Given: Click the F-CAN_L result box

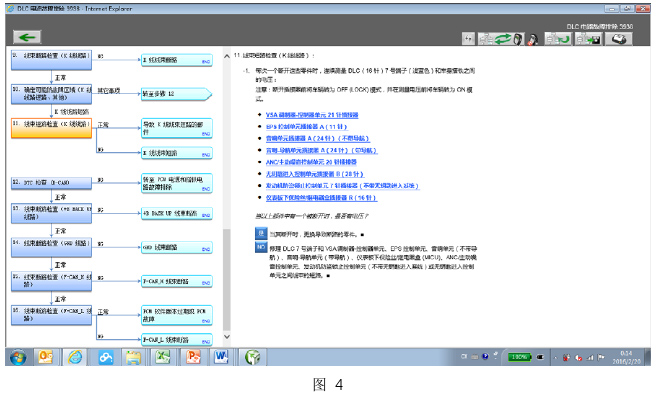Looking at the screenshot, I should [177, 340].
